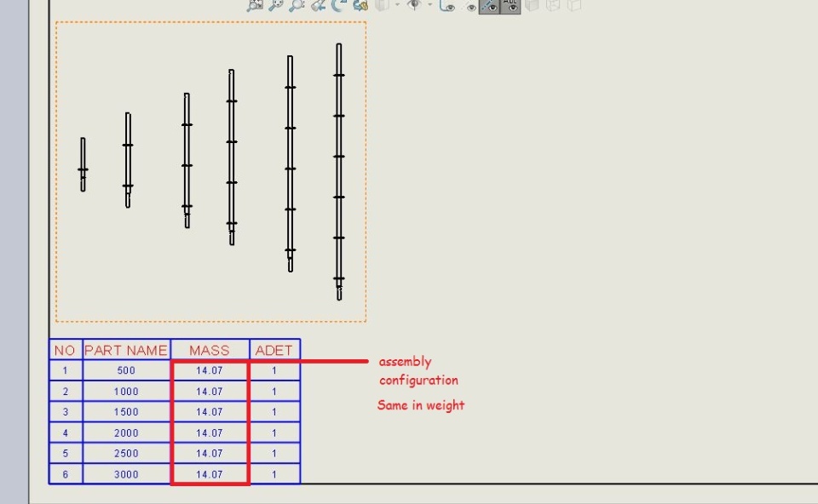Image resolution: width=818 pixels, height=504 pixels.
Task: Select part name cell 1500
Action: pos(126,412)
